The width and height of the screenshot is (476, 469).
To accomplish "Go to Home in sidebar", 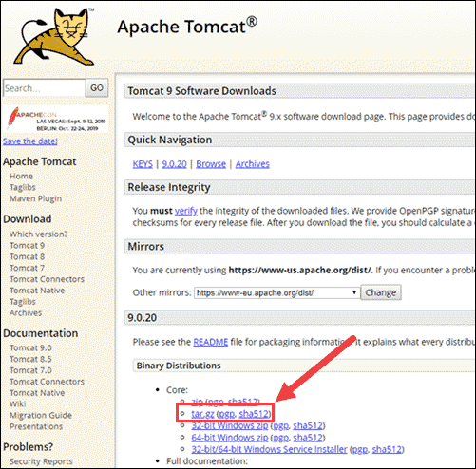I will coord(21,176).
